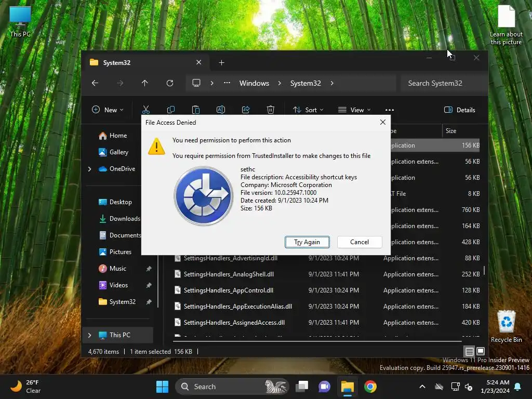532x399 pixels.
Task: Click the taskbar Search box
Action: coord(232,387)
